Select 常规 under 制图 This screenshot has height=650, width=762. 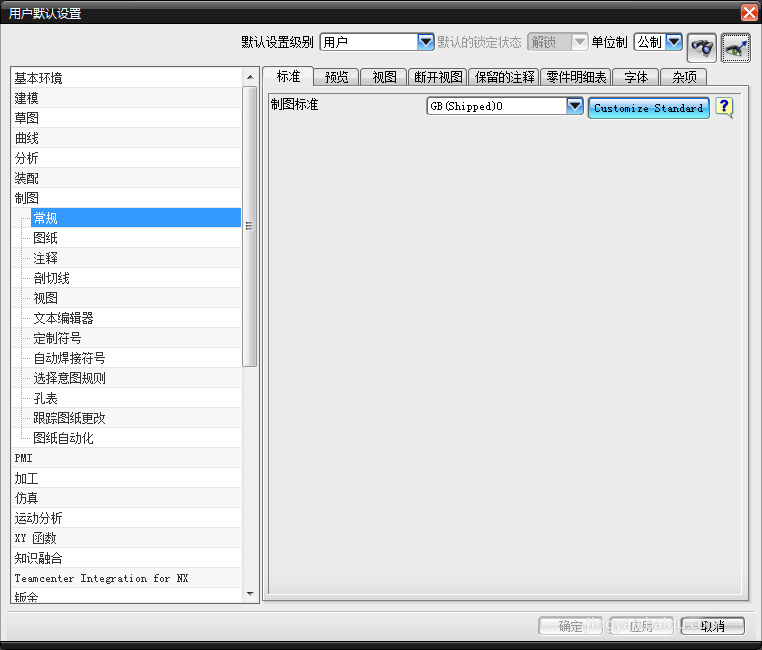[136, 218]
